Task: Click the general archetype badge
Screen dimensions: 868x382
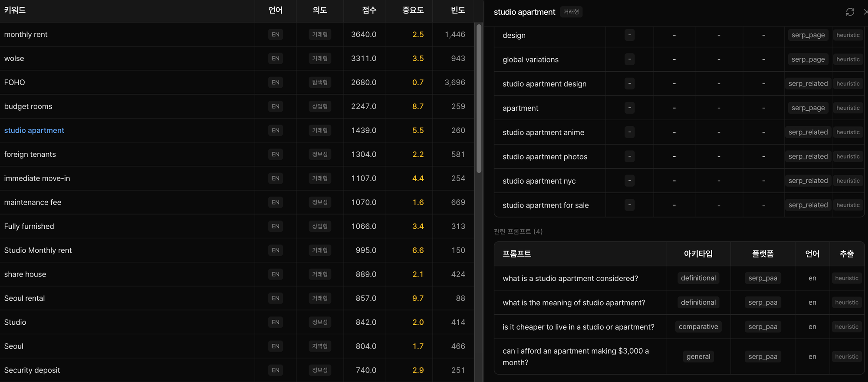Action: pos(698,356)
